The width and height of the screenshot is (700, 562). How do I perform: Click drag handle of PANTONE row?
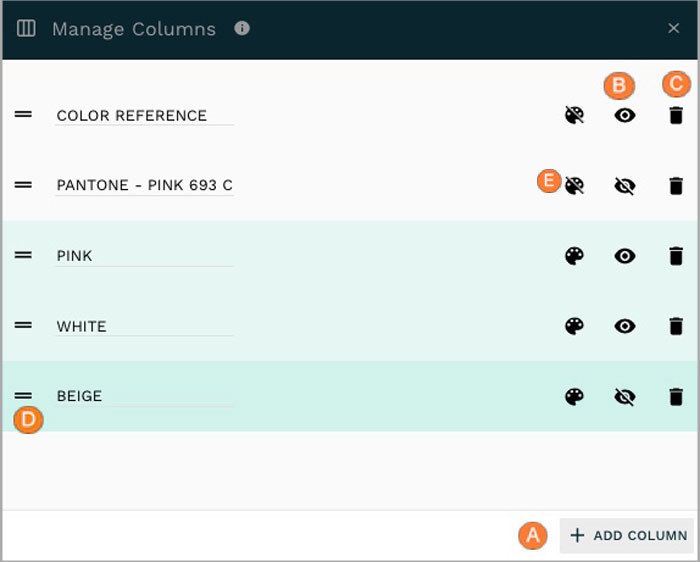pyautogui.click(x=23, y=184)
